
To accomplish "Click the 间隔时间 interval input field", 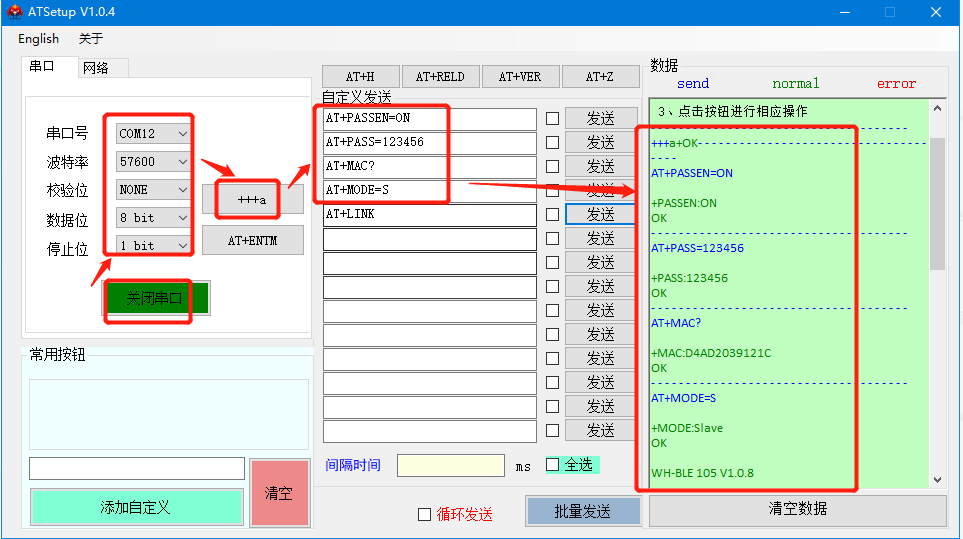I will 450,465.
